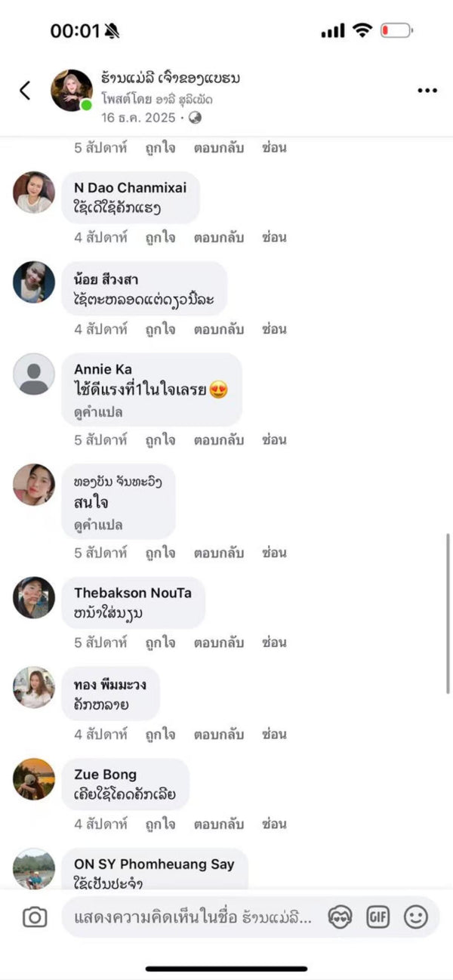Image resolution: width=453 pixels, height=980 pixels.
Task: Tap the camera icon in comment bar
Action: click(x=35, y=917)
